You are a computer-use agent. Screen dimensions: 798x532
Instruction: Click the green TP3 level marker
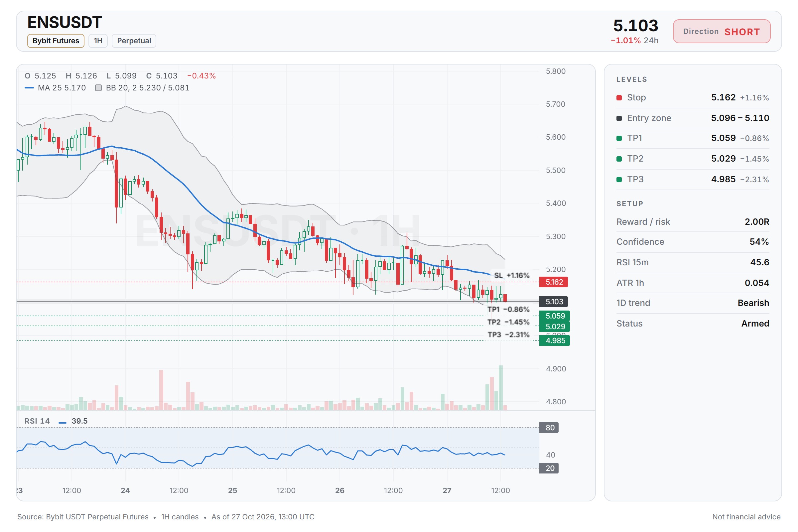coord(619,179)
